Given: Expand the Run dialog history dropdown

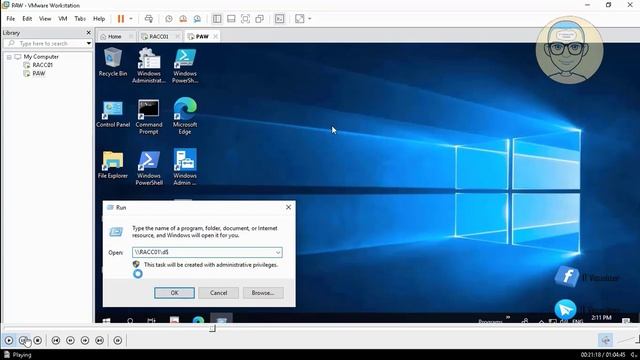Looking at the screenshot, I should pyautogui.click(x=278, y=252).
